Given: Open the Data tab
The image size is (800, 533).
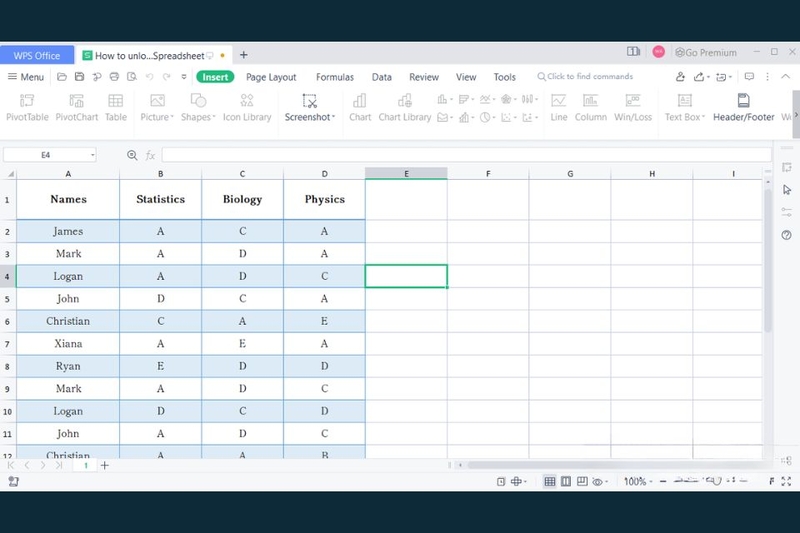Looking at the screenshot, I should pyautogui.click(x=382, y=77).
